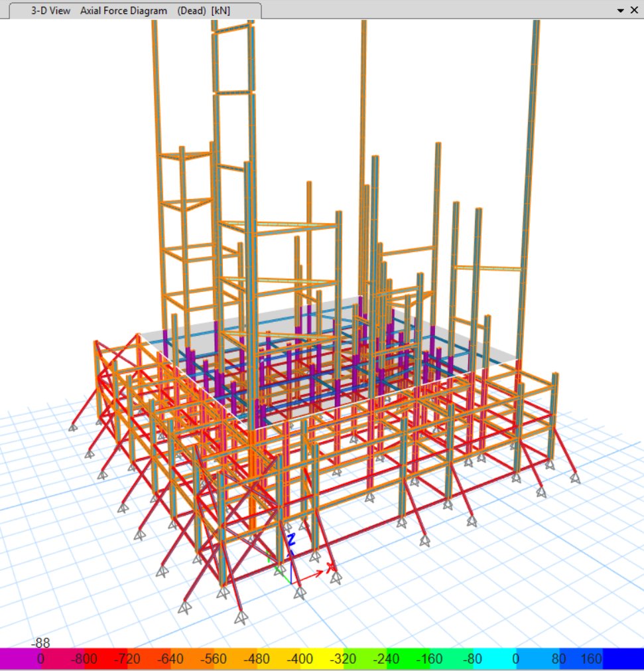Viewport: 644px width, 671px height.
Task: Click the 160 legend label
Action: point(591,658)
